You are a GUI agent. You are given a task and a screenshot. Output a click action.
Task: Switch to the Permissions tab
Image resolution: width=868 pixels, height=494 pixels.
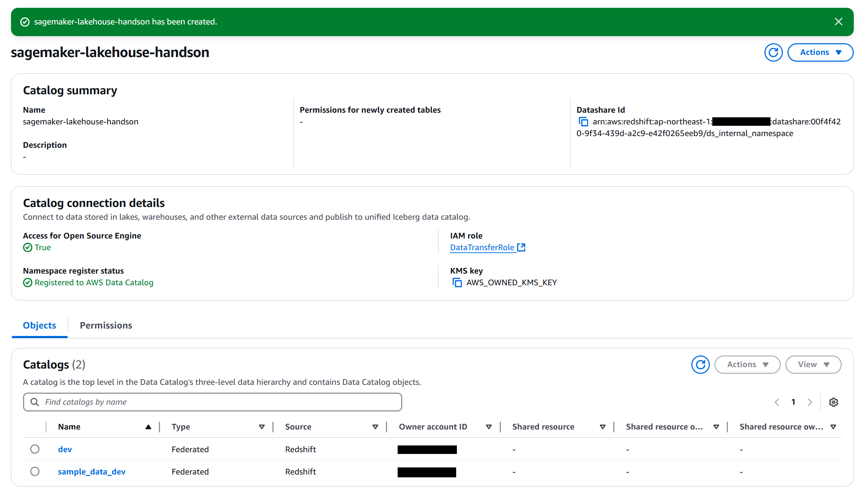106,325
